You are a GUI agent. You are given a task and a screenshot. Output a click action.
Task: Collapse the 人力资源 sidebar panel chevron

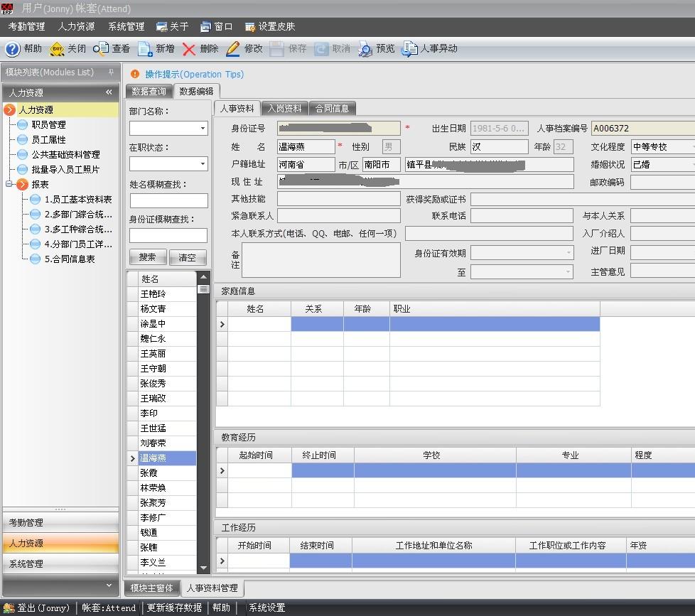click(x=109, y=92)
